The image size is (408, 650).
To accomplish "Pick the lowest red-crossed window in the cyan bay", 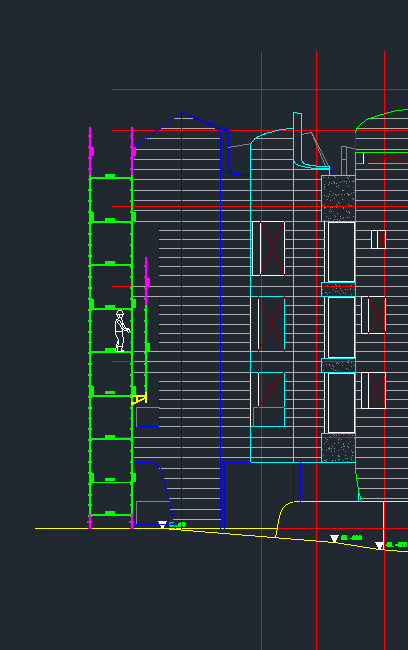I will 271,389.
